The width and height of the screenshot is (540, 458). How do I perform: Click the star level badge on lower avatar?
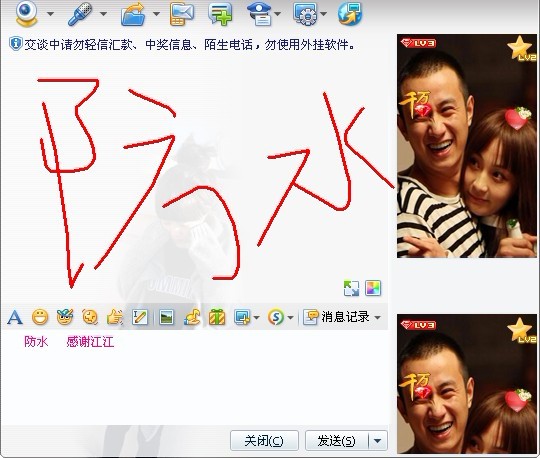[x=521, y=330]
